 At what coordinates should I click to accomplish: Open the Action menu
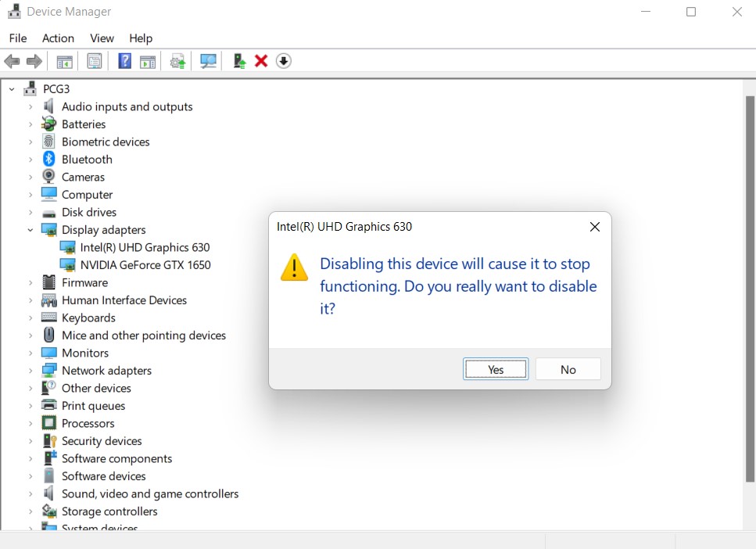click(x=59, y=38)
